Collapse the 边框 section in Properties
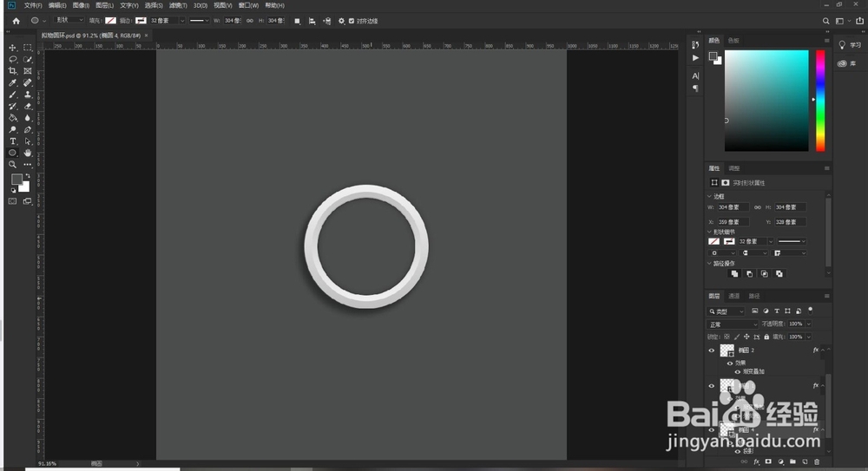This screenshot has height=471, width=868. (x=710, y=197)
